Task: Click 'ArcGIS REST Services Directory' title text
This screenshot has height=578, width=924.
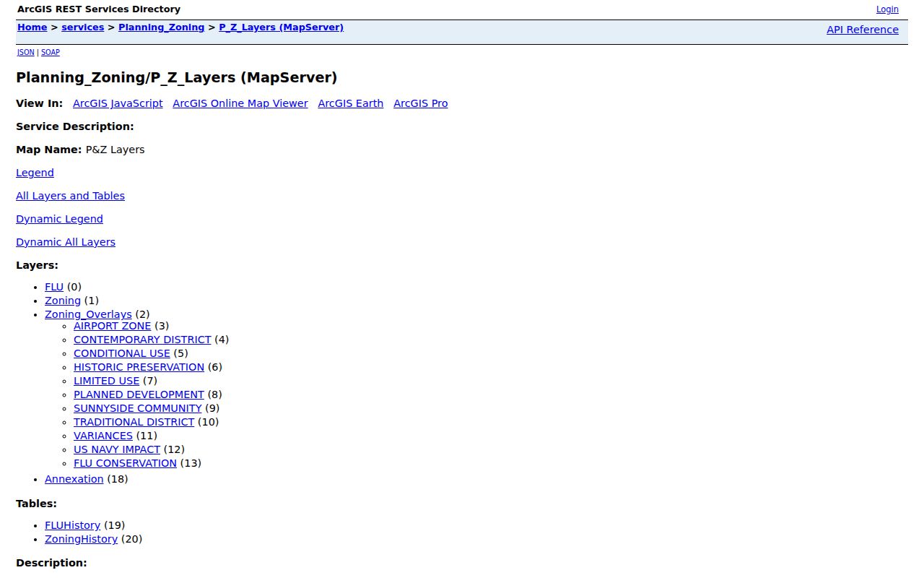Action: tap(99, 9)
